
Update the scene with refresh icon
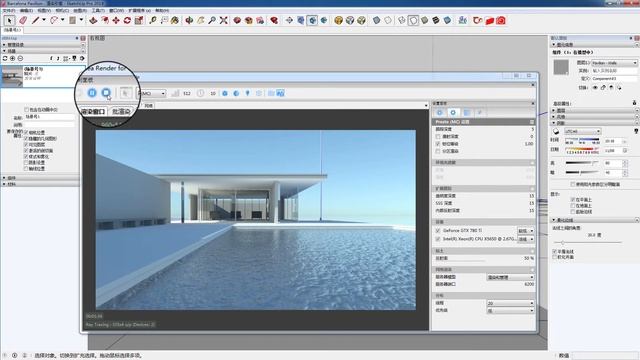tap(5, 58)
